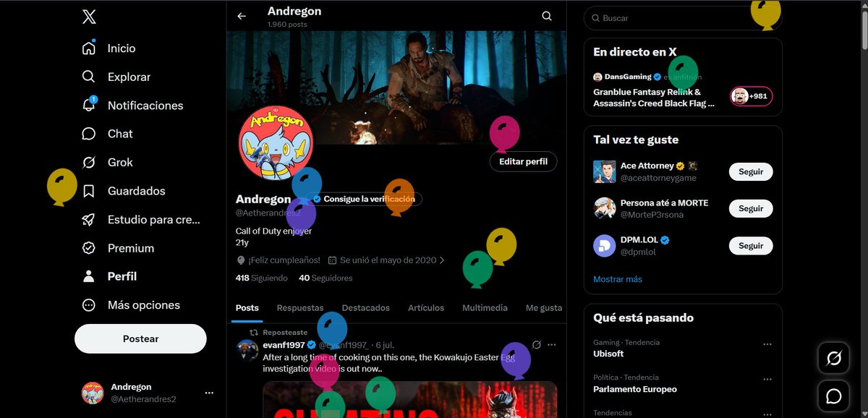
Task: Select the Posts tab
Action: tap(247, 308)
